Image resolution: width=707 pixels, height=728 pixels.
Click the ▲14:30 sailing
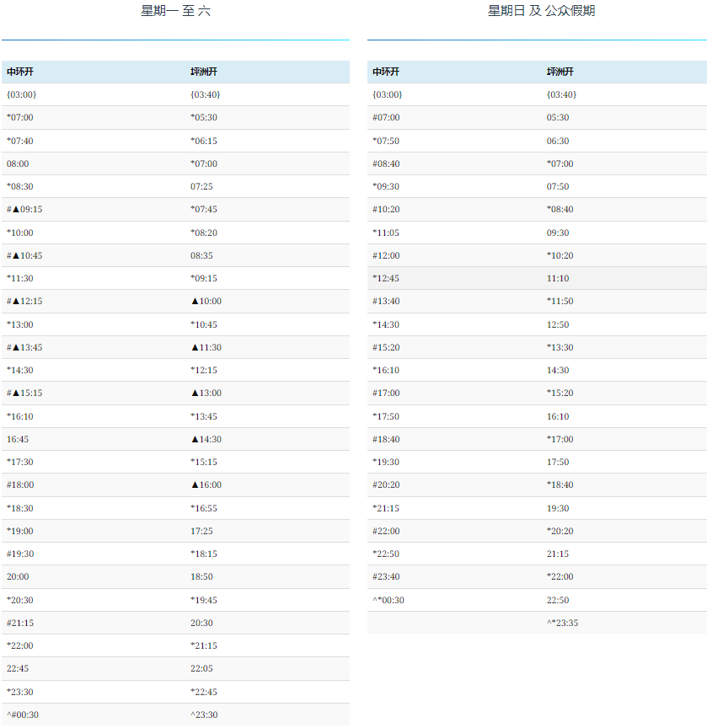coord(206,439)
